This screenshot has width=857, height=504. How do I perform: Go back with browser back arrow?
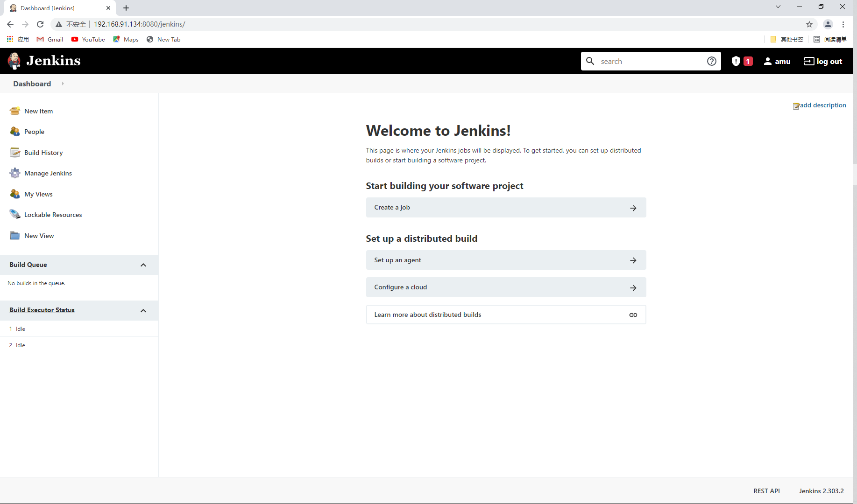(10, 24)
